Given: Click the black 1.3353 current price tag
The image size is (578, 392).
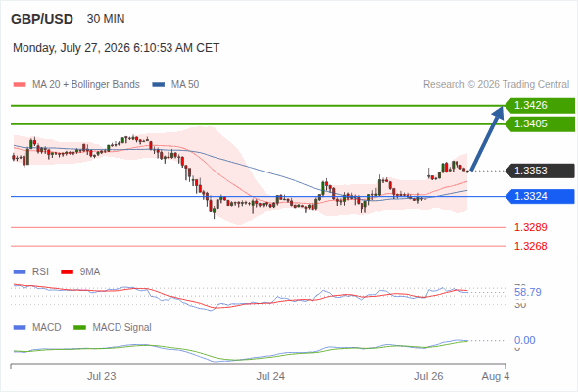Looking at the screenshot, I should (x=540, y=171).
